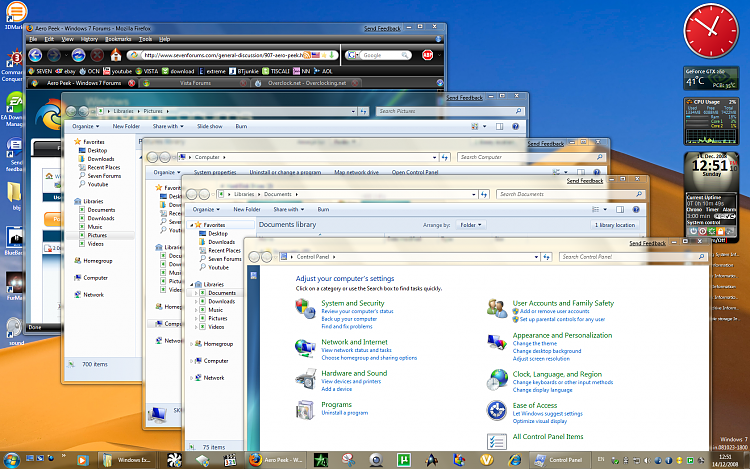Click the View devices and printers link
This screenshot has width=750, height=469.
click(x=351, y=382)
